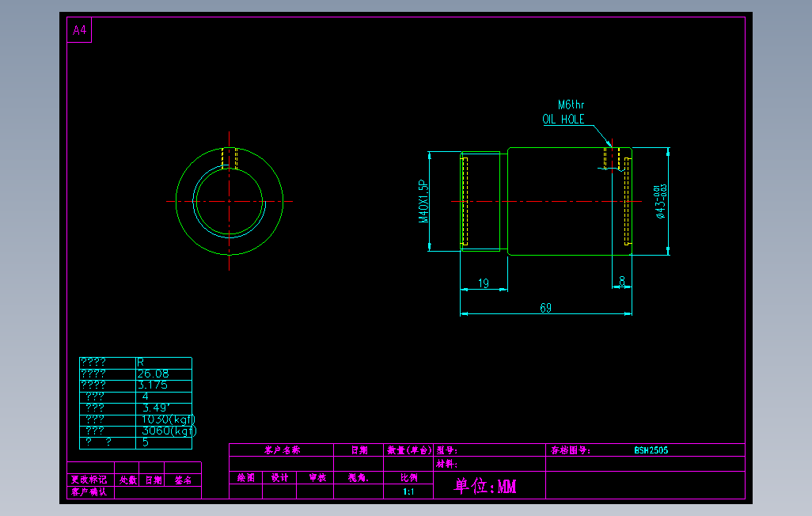This screenshot has height=516, width=812.
Task: Click the 26.08 table value
Action: [x=153, y=374]
